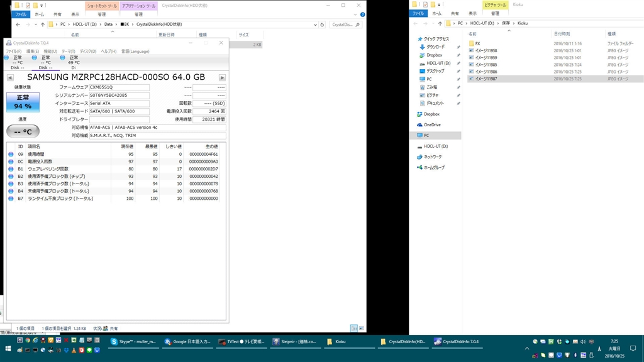Open the ファイル(F) menu in CrystalDiskInfo
Screen dimensions: 644x362
pos(13,52)
